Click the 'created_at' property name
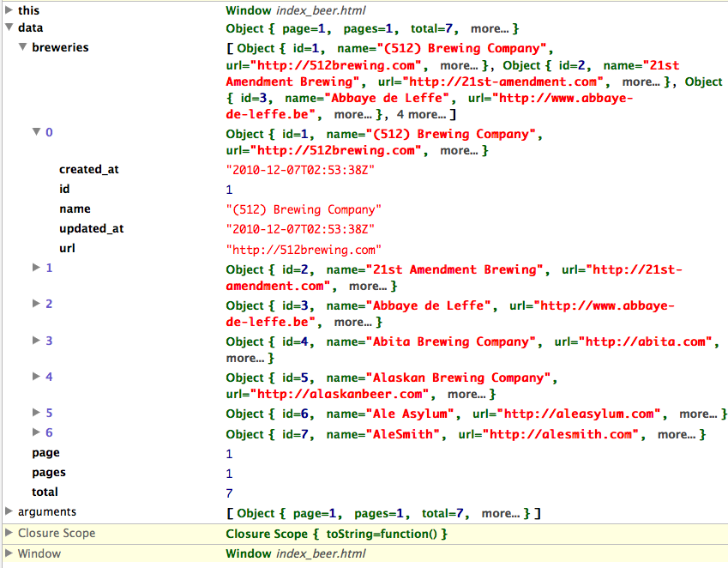The image size is (728, 568). click(x=88, y=169)
